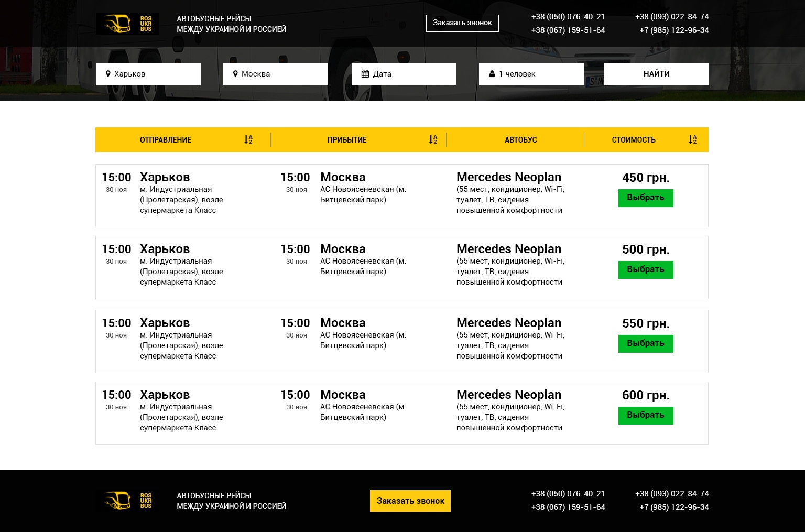The height and width of the screenshot is (532, 805).
Task: Click phone number +38 (050) 076-40-21 in header
Action: pos(568,17)
